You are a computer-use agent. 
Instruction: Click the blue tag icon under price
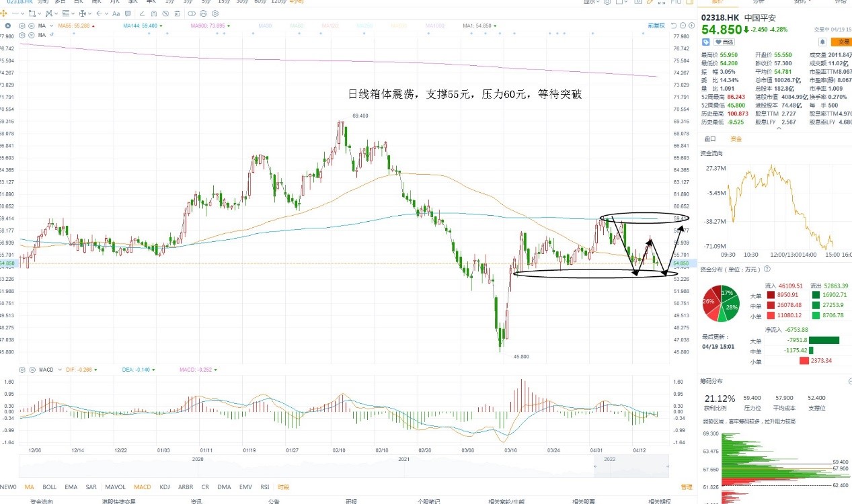[706, 42]
